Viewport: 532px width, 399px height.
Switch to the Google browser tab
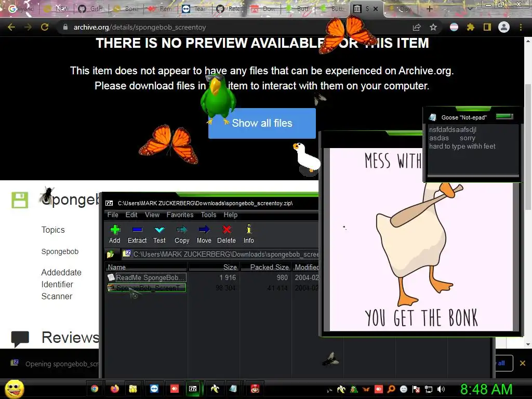21,8
